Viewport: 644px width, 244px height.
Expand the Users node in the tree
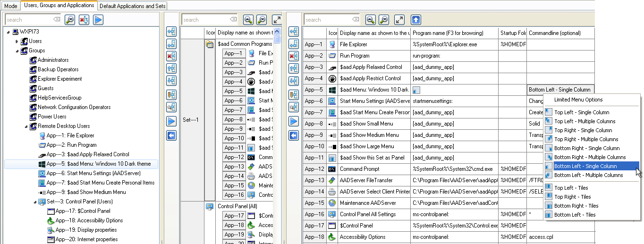click(17, 42)
